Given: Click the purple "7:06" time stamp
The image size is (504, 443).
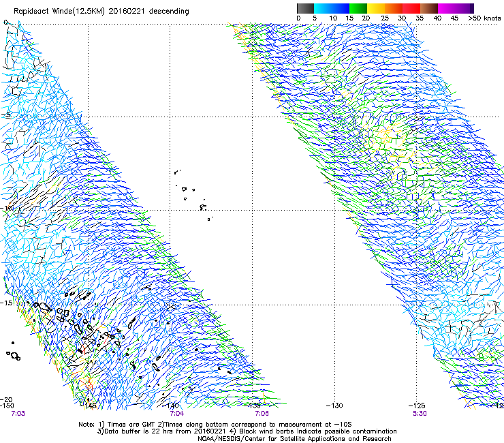Looking at the screenshot, I should pos(262,414).
